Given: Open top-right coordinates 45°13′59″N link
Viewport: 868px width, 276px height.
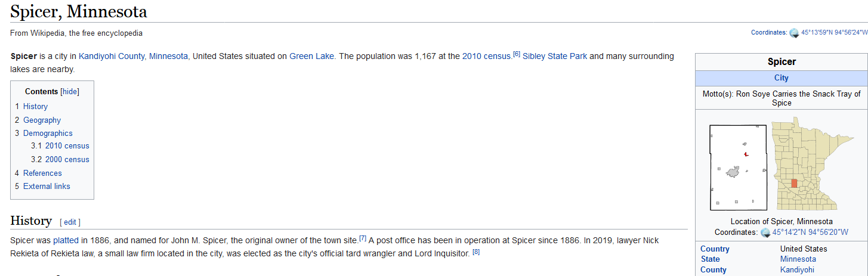Looking at the screenshot, I should click(834, 33).
